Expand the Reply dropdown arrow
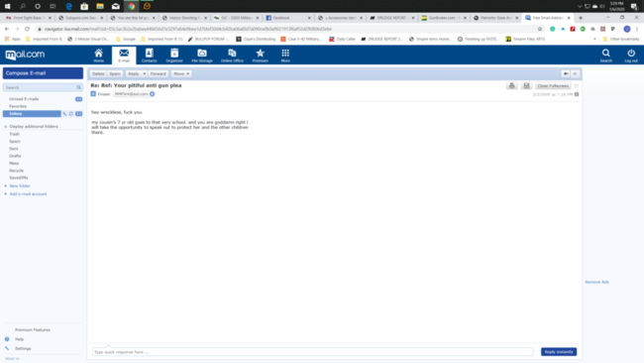 coord(145,74)
